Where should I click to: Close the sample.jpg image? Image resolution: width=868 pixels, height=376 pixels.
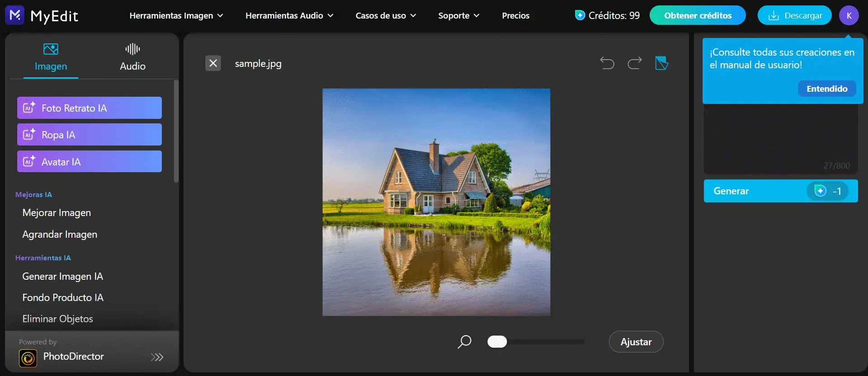tap(213, 63)
